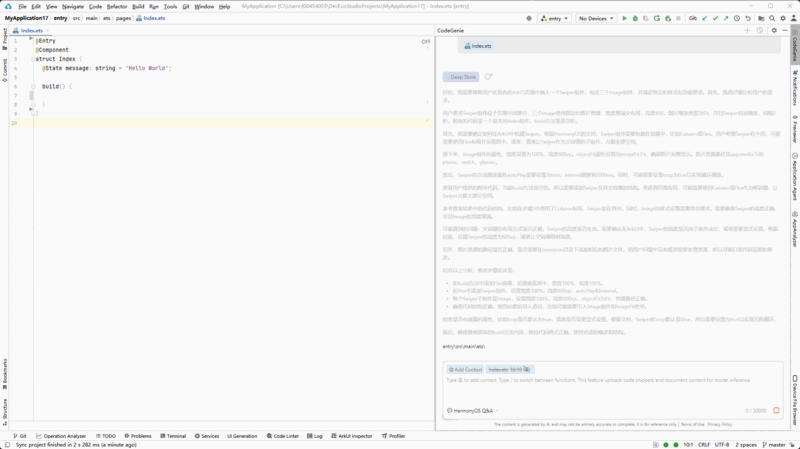The width and height of the screenshot is (800, 449).
Task: Toggle the Deep Think option
Action: click(461, 77)
